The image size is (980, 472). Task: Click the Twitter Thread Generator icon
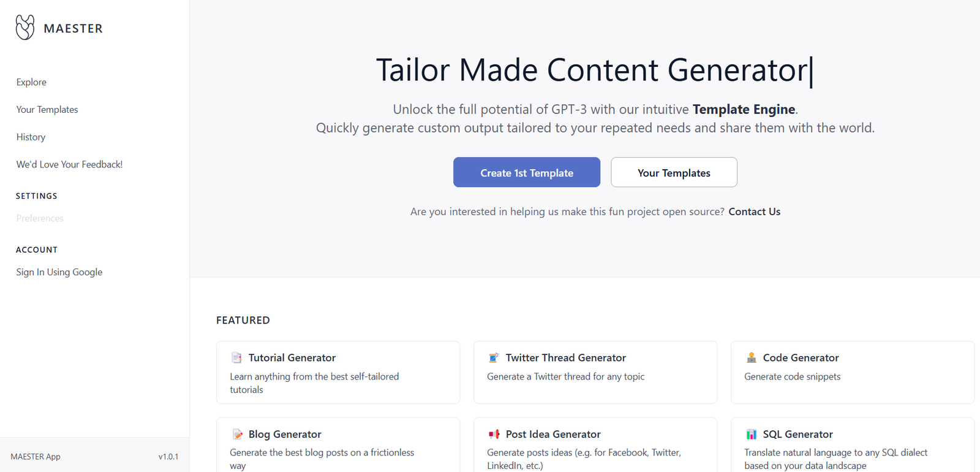494,358
